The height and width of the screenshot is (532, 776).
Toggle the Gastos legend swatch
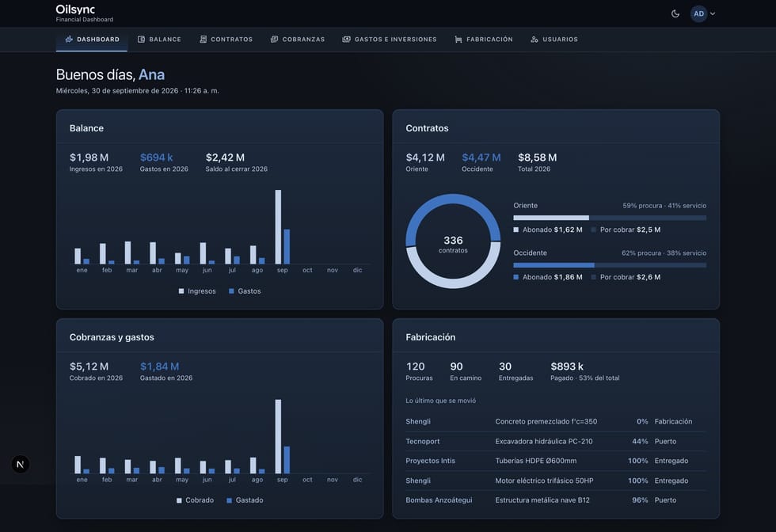point(231,291)
